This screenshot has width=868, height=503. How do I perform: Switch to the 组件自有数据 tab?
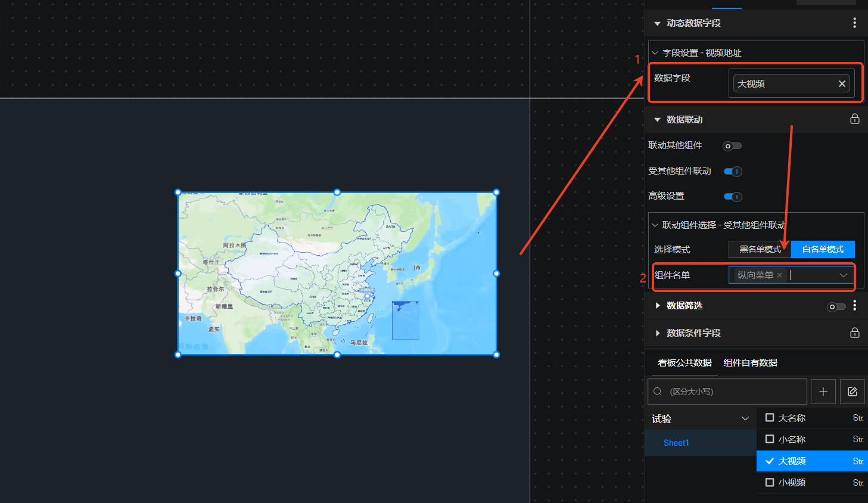(750, 362)
